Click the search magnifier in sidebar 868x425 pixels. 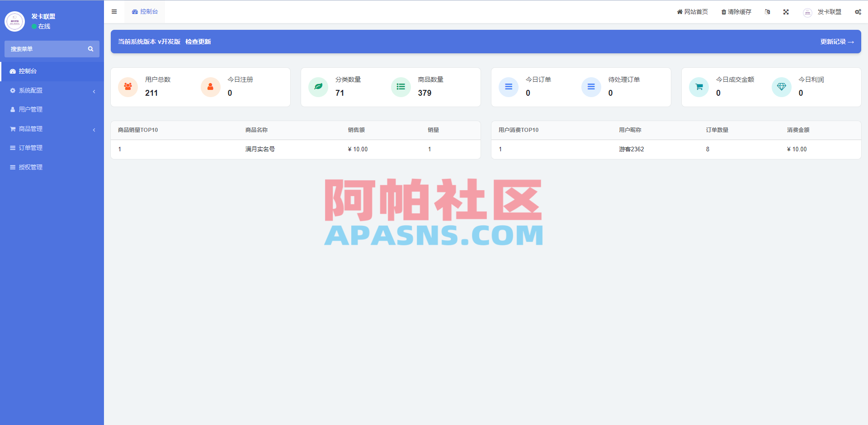pyautogui.click(x=90, y=49)
